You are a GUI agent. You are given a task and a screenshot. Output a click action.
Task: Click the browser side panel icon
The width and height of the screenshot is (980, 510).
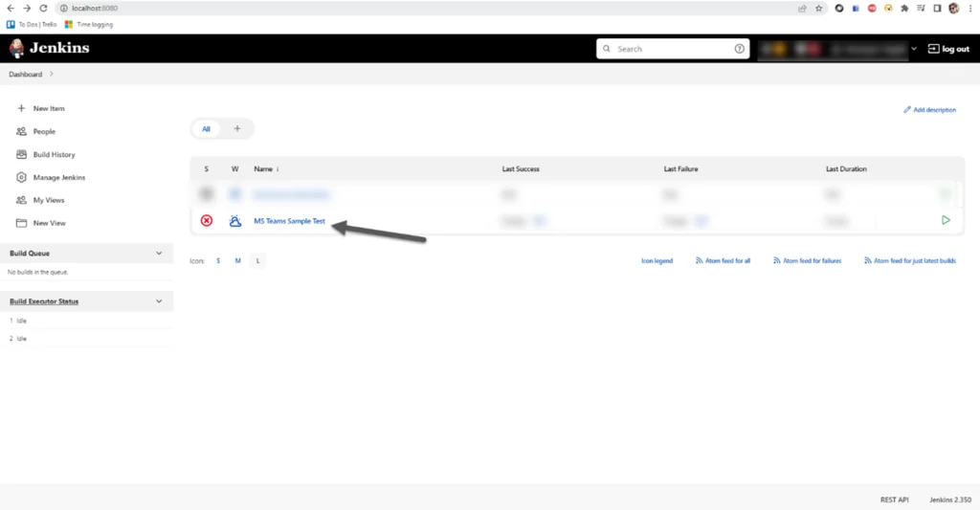937,8
